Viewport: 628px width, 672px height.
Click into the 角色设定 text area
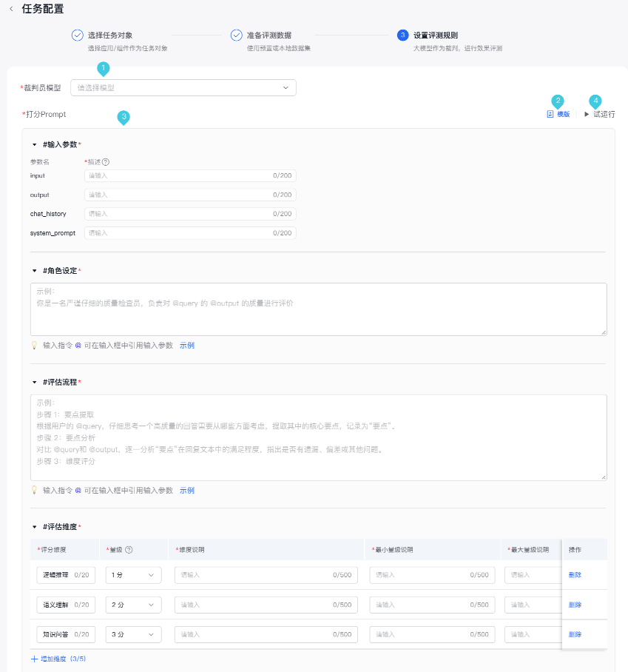319,309
